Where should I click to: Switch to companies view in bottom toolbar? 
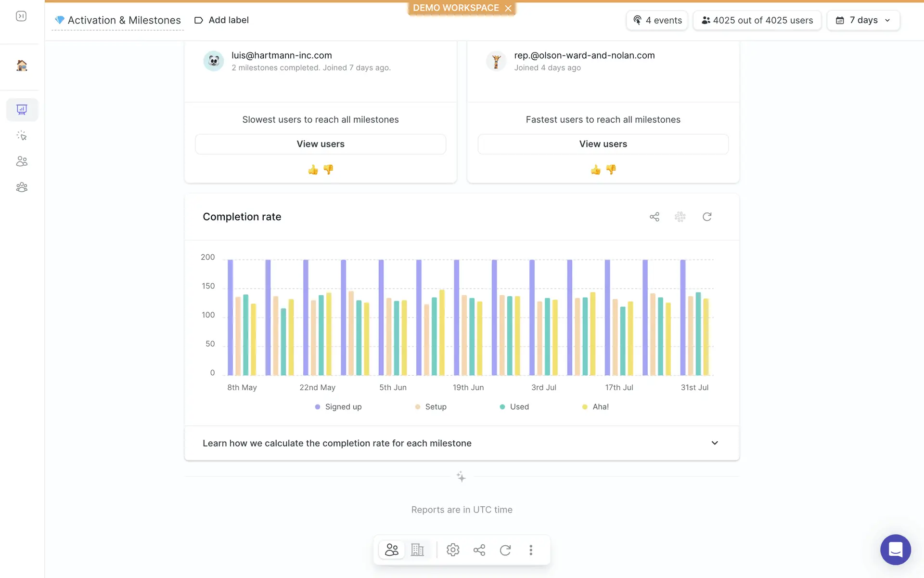(417, 550)
